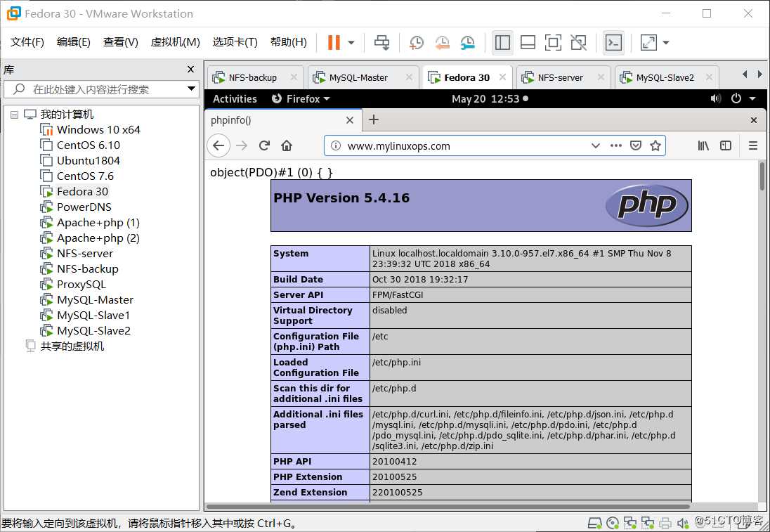Viewport: 770px width, 532px height.
Task: Open stretch display dropdown arrow
Action: click(666, 42)
